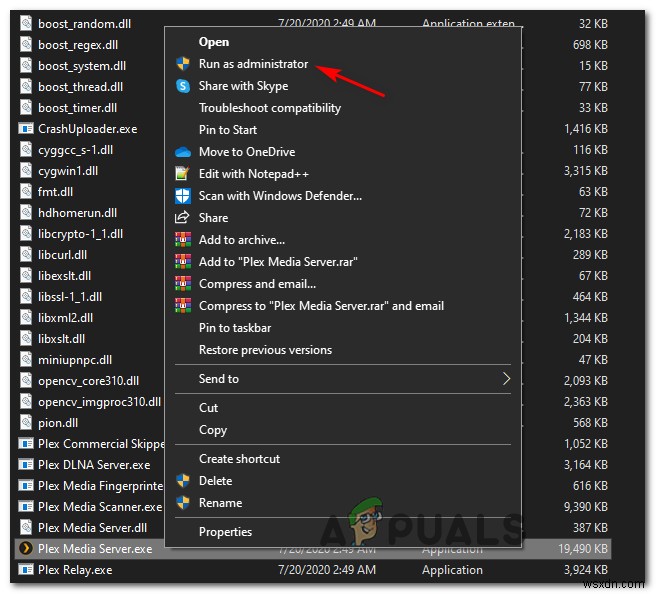Image resolution: width=656 pixels, height=594 pixels.
Task: Click the CrashUploader.exe file icon
Action: pyautogui.click(x=26, y=128)
